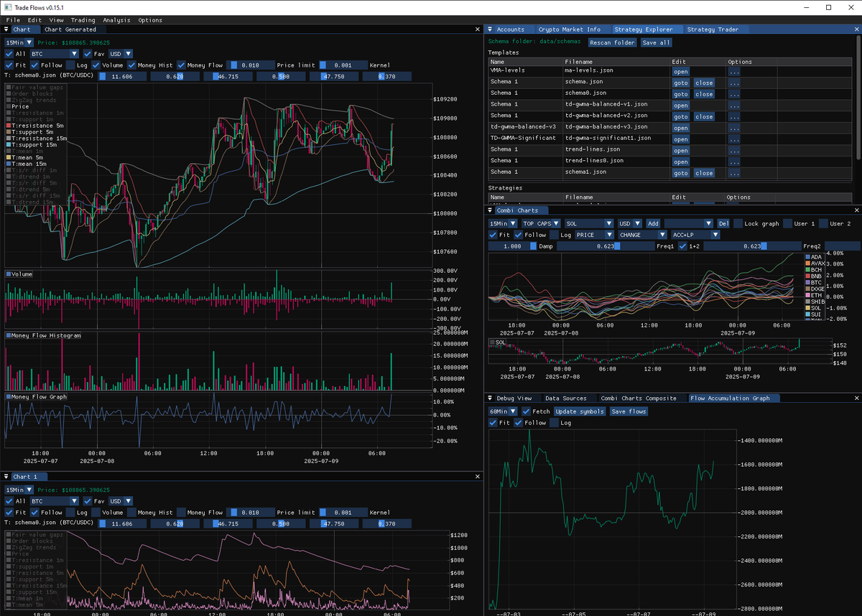Click the DOGE legend color square
This screenshot has height=616, width=862.
tap(807, 289)
